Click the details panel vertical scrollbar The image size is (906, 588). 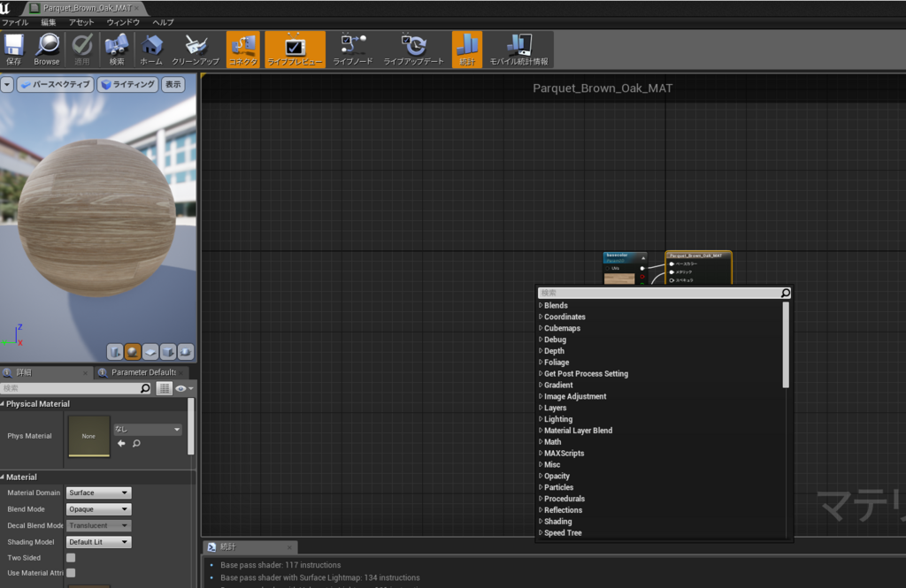(x=191, y=427)
